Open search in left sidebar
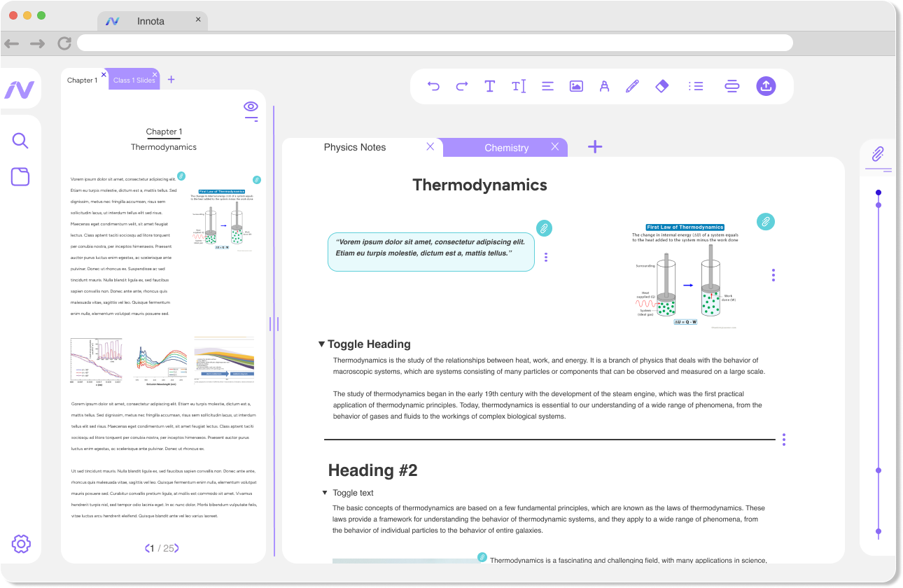 (x=20, y=141)
